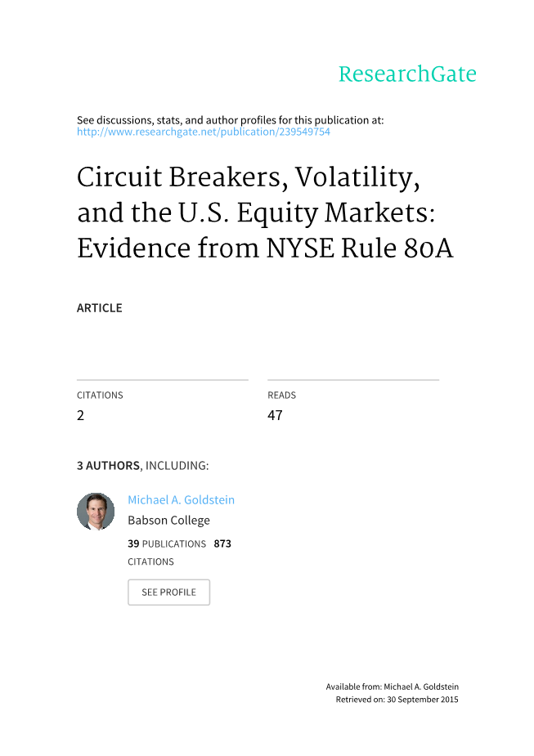
Task: Click the CITATIONS label under the author's publications
Action: 150,561
